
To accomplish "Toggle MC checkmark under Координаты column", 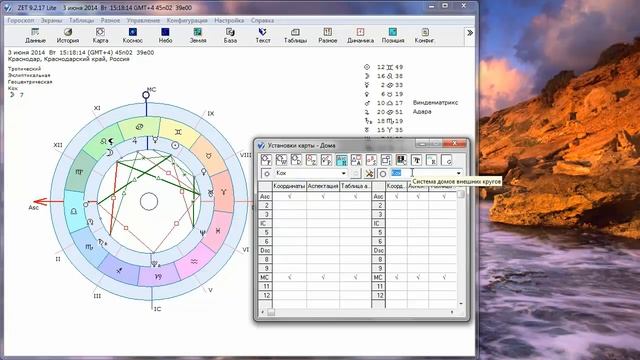I will (x=289, y=277).
